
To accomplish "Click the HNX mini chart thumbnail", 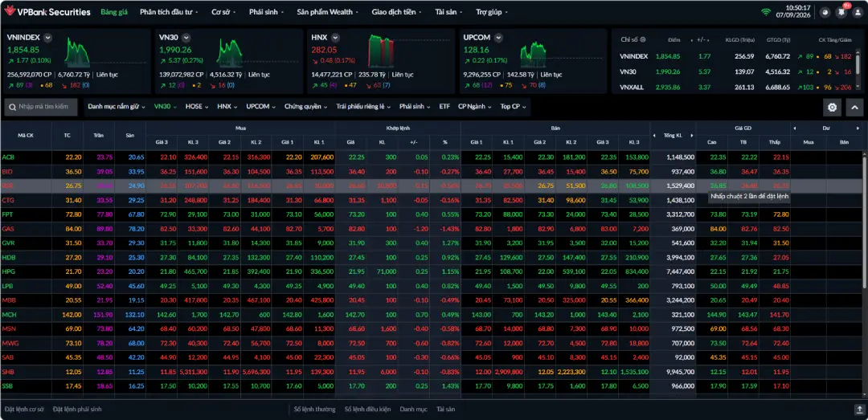I will (x=381, y=51).
